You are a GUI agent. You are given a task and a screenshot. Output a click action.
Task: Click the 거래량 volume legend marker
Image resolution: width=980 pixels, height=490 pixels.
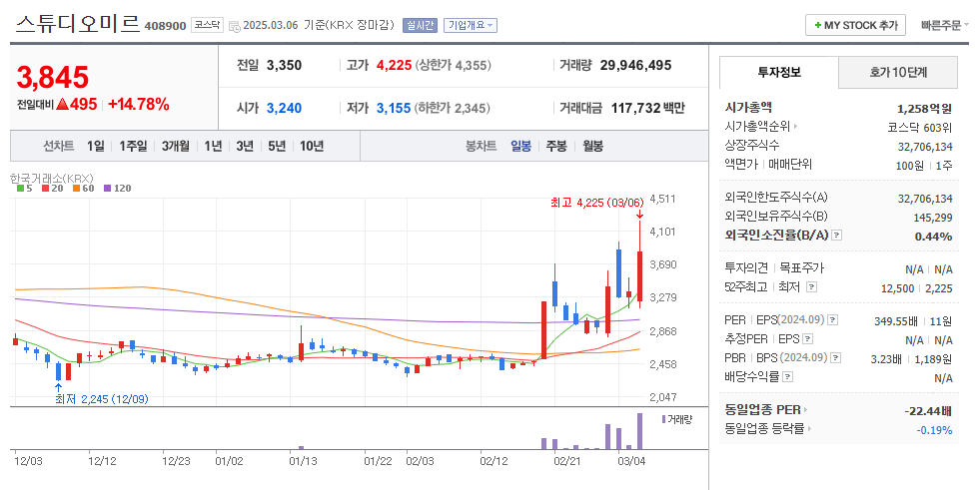point(663,419)
